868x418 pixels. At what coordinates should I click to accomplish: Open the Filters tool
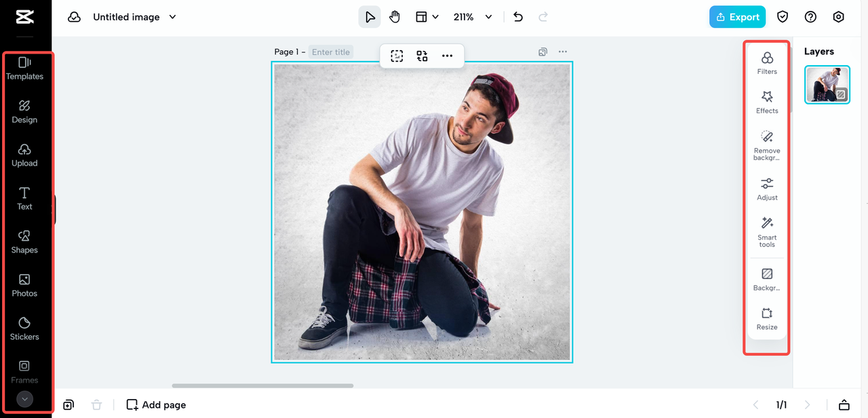click(x=767, y=63)
